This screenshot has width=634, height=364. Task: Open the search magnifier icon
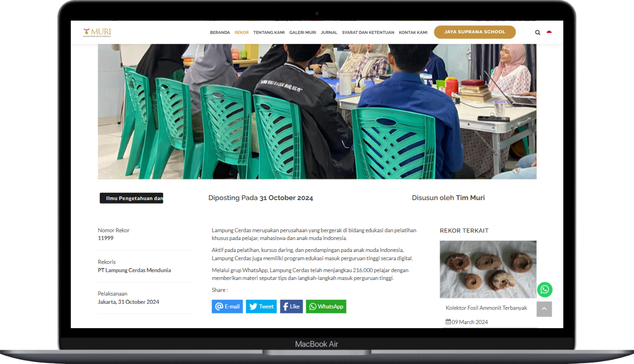(538, 33)
